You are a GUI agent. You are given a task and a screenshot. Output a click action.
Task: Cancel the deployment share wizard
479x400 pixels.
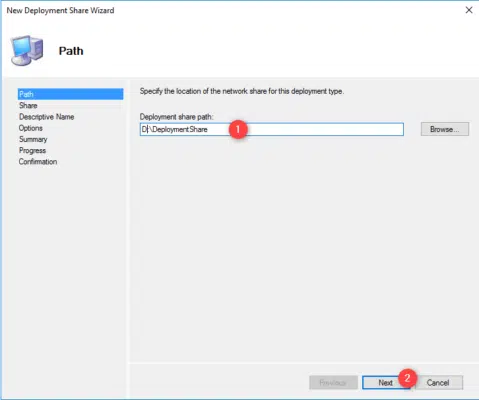click(x=438, y=383)
